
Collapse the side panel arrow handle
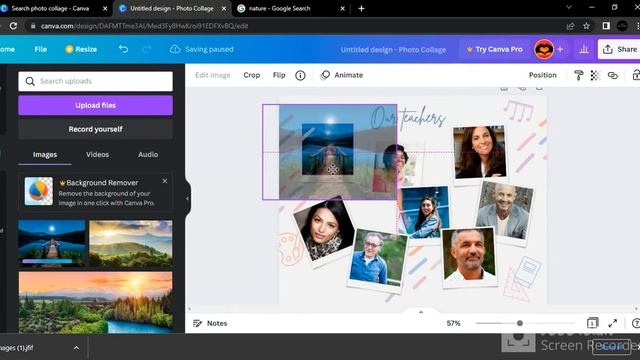[188, 199]
